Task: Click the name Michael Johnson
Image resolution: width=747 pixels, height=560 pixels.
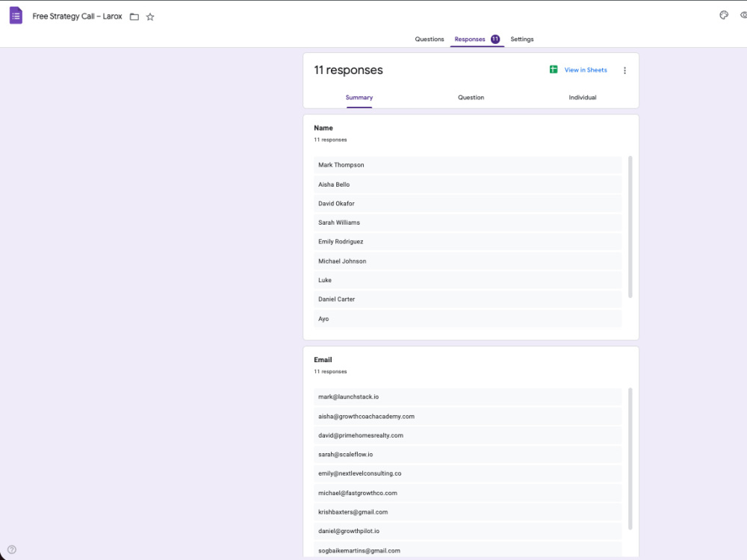Action: (342, 261)
